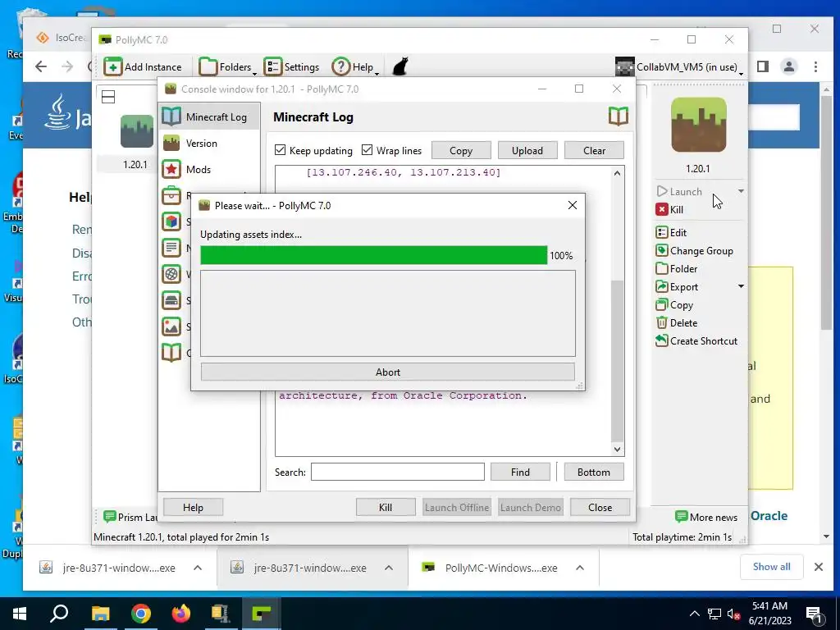Click Copy in the instance panel
The image size is (840, 630).
click(x=674, y=305)
